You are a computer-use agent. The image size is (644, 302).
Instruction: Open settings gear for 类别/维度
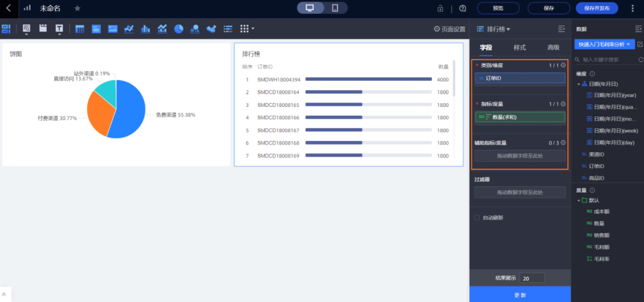tap(563, 65)
